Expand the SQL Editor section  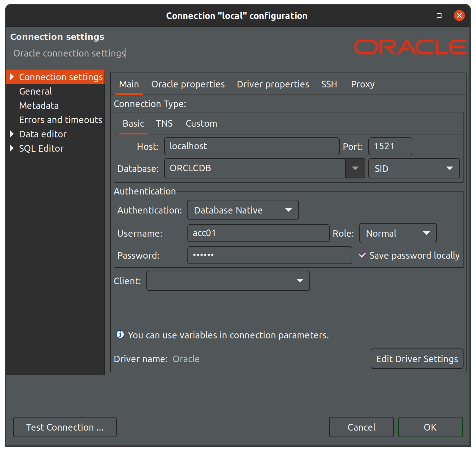[12, 148]
